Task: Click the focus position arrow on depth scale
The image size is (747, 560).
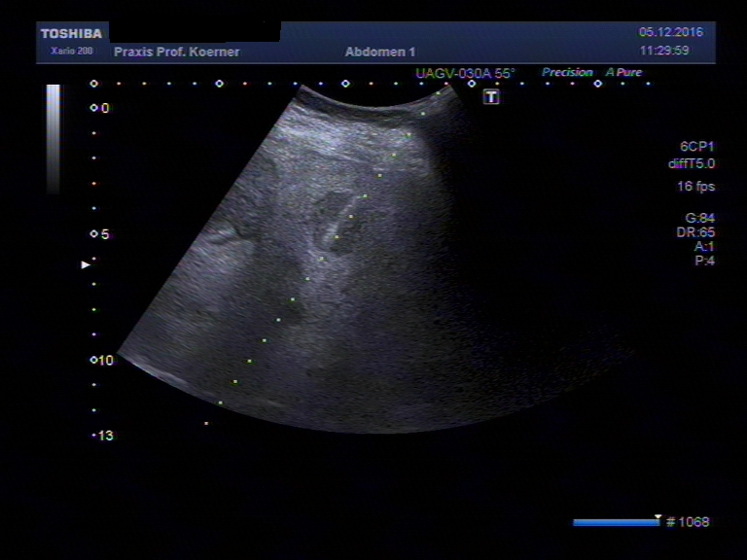Action: 86,264
